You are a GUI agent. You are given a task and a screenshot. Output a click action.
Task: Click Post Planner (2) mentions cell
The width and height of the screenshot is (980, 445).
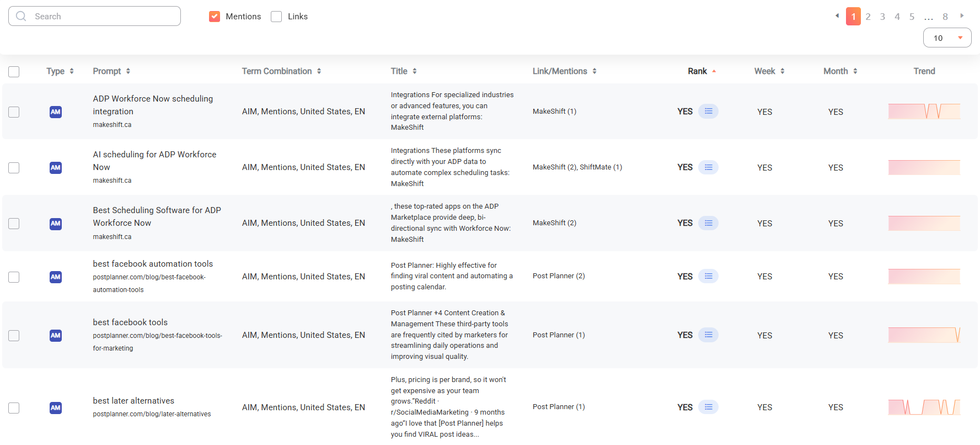[x=559, y=276]
